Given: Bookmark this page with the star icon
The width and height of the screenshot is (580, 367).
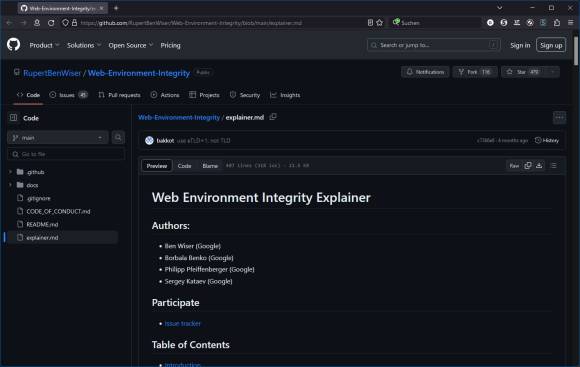Looking at the screenshot, I should pyautogui.click(x=380, y=23).
